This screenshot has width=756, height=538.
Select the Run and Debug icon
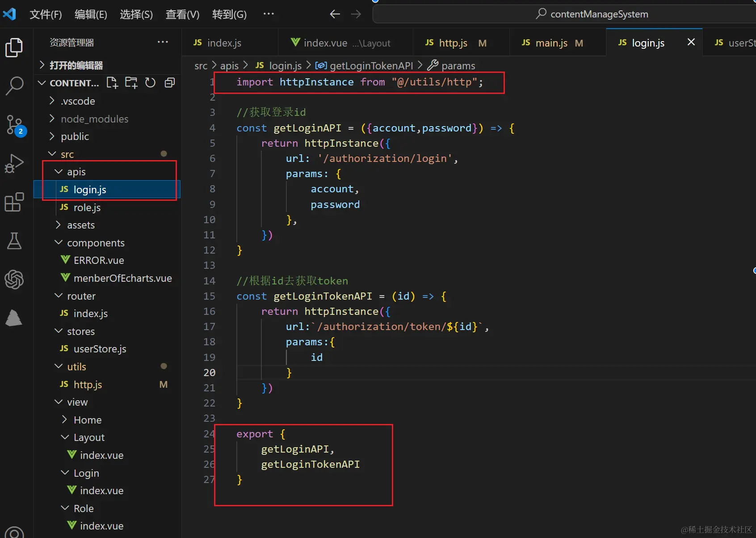(15, 164)
